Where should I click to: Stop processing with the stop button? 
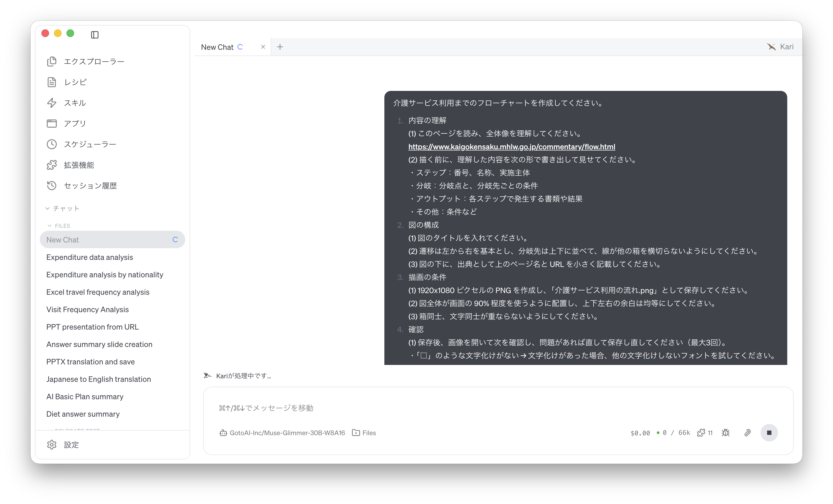tap(769, 433)
